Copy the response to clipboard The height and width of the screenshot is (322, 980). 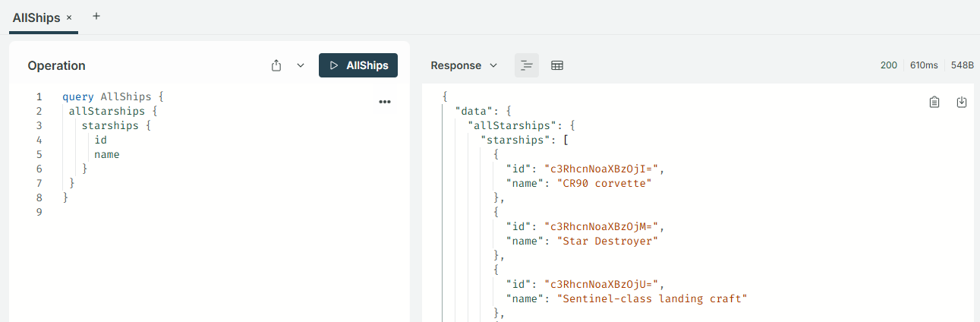934,102
